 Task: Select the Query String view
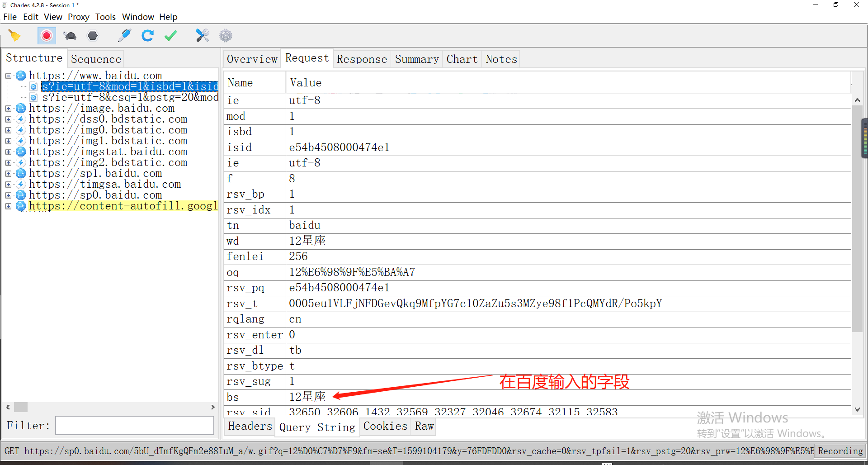pyautogui.click(x=317, y=427)
